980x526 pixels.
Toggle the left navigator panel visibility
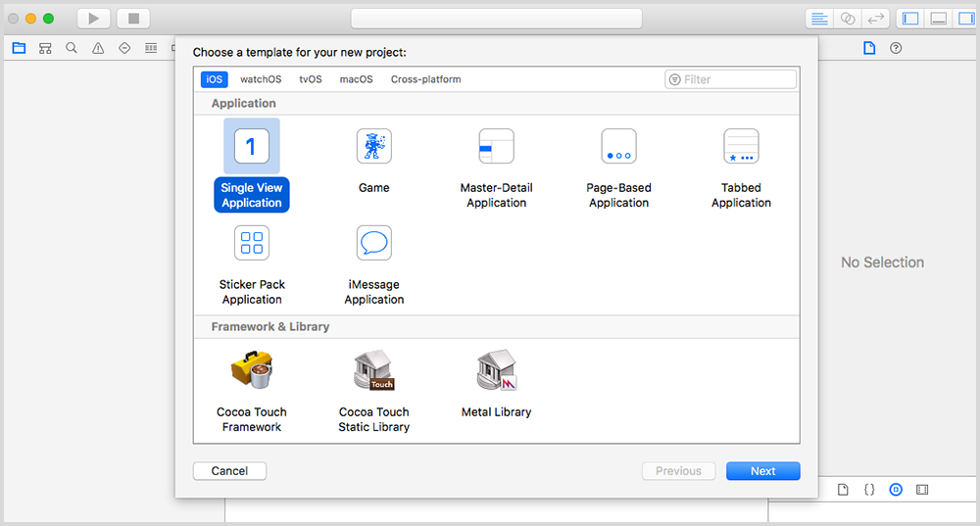[x=910, y=19]
